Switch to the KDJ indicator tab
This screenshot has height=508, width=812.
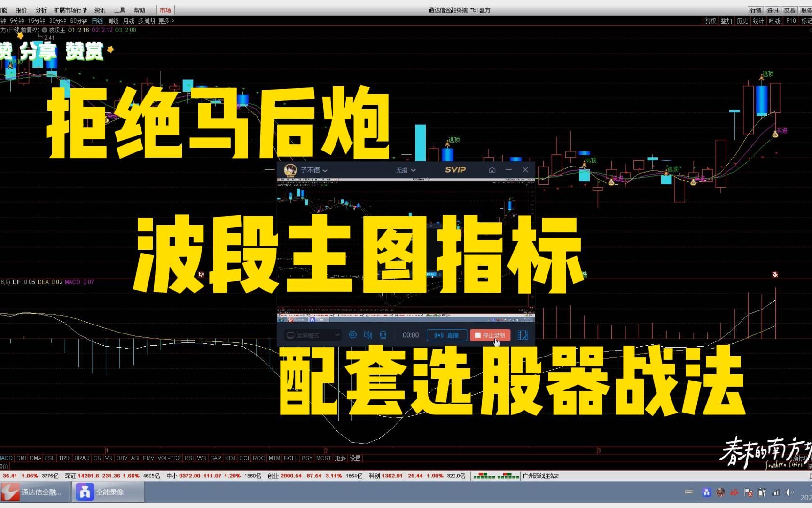[x=230, y=458]
